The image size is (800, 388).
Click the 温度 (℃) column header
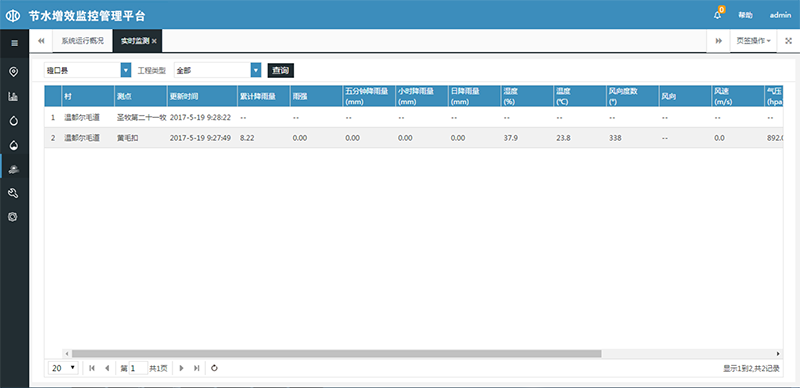click(580, 96)
